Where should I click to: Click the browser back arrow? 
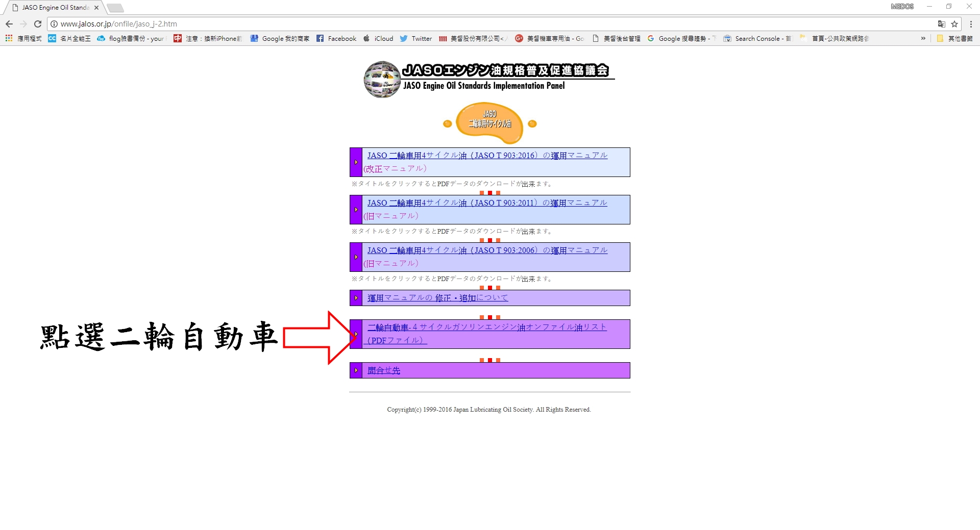point(9,24)
